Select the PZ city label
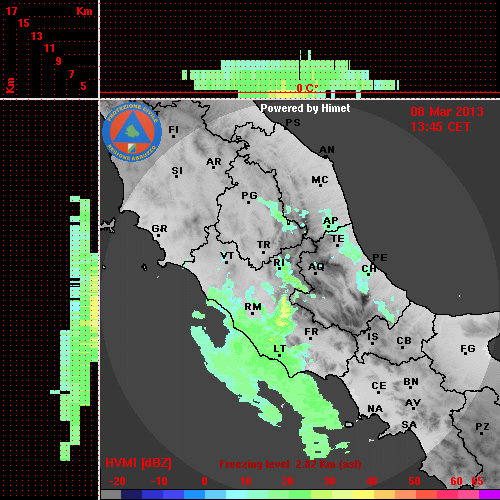 [482, 427]
